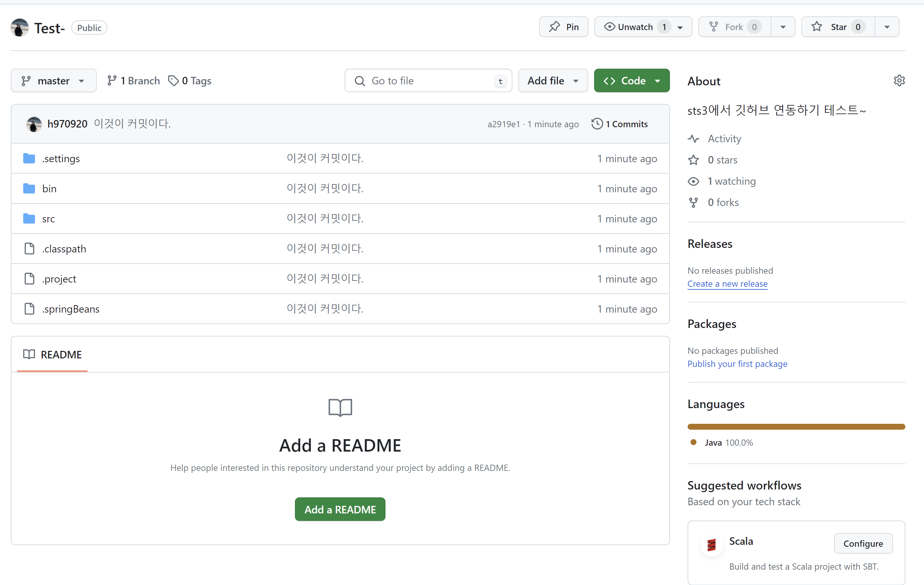View the 0 forks link

[x=723, y=202]
